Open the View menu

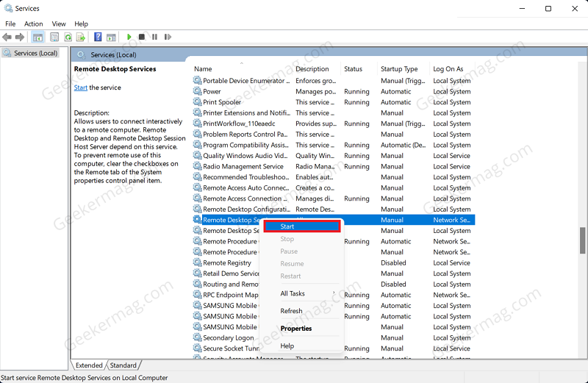[x=59, y=24]
